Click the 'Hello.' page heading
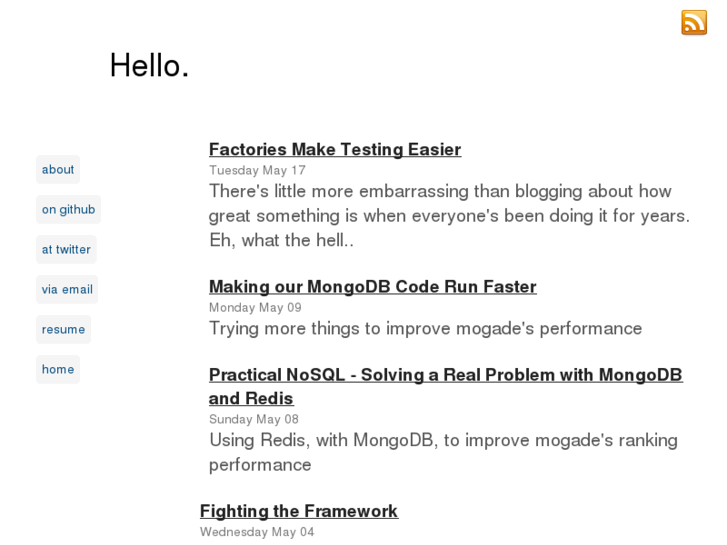727x545 pixels. tap(149, 65)
